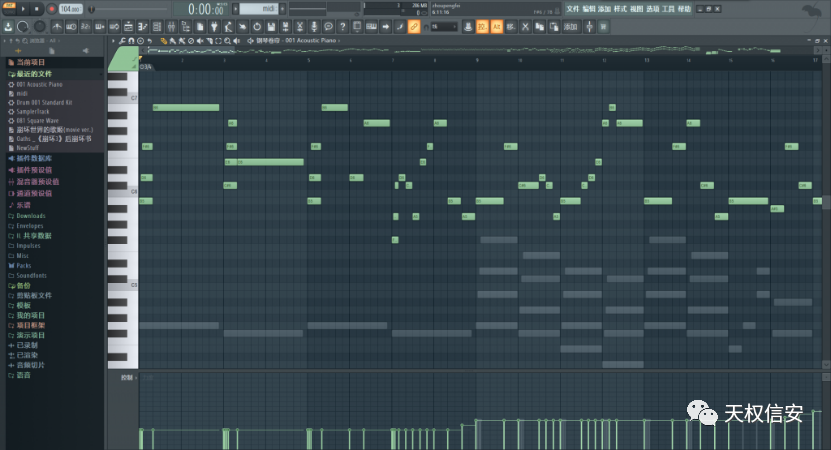
Task: Open the 文件 menu
Action: 572,8
